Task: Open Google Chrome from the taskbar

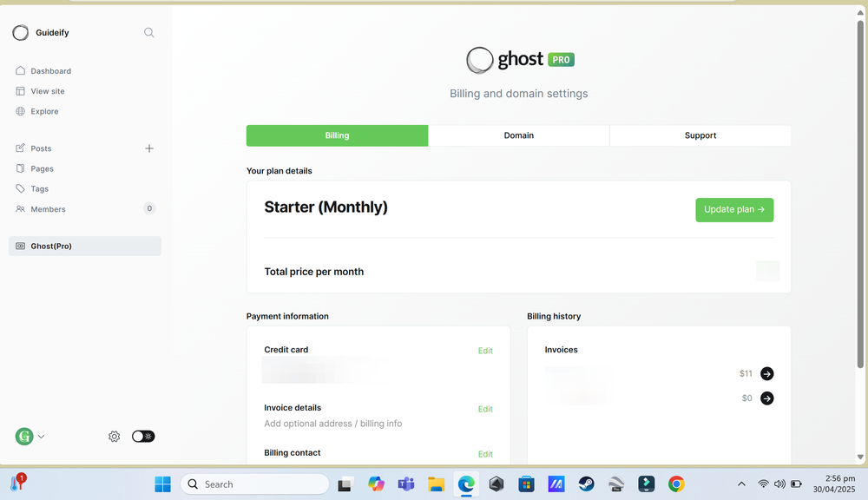Action: tap(676, 484)
